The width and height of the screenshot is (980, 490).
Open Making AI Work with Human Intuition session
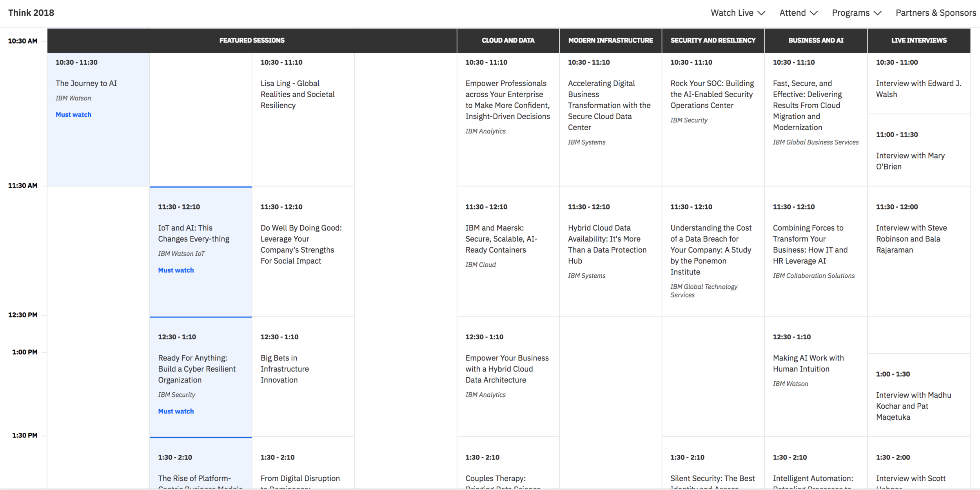click(x=808, y=363)
